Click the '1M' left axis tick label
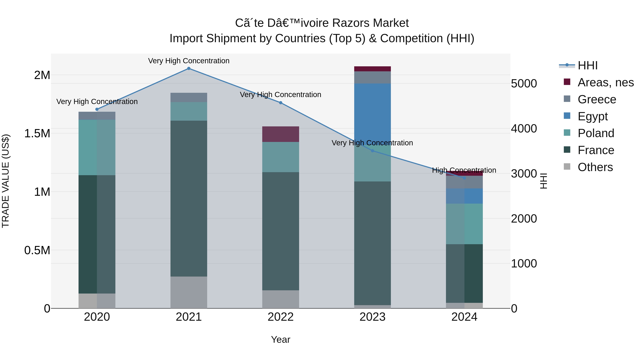The image size is (644, 362). [x=42, y=192]
